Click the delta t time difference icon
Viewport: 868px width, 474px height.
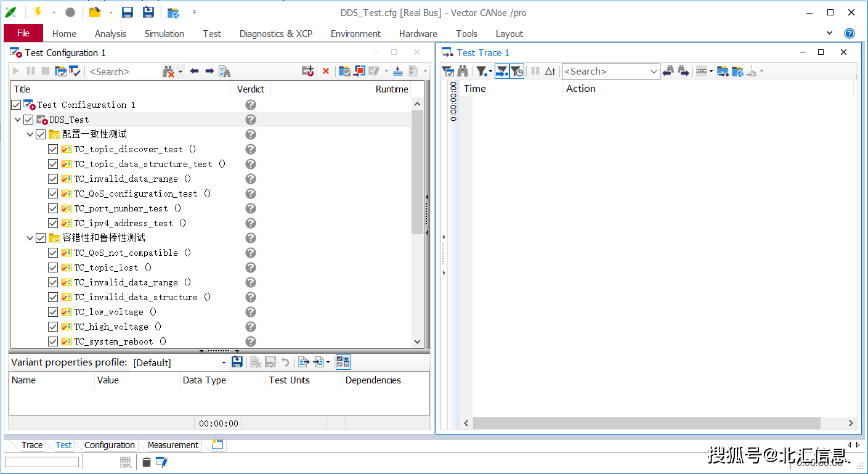(550, 72)
